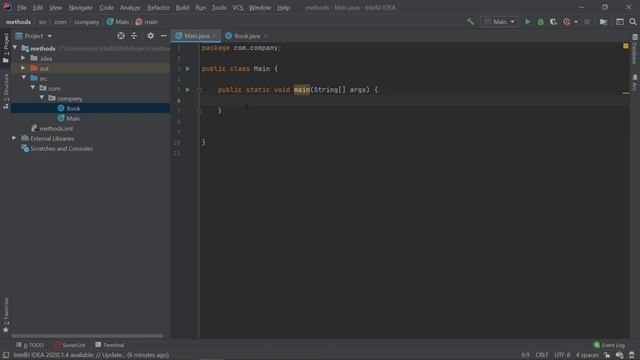Screen dimensions: 640x360
Task: Switch to the Book.java editor tab
Action: 247,36
